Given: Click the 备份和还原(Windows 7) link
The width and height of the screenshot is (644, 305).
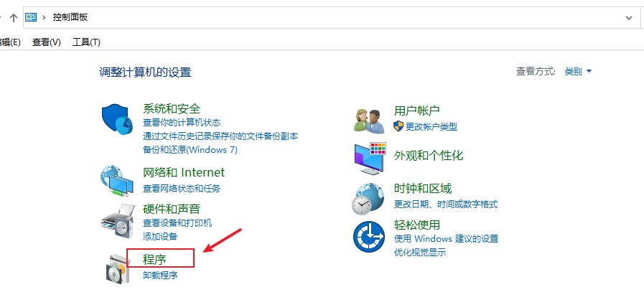Looking at the screenshot, I should point(190,150).
